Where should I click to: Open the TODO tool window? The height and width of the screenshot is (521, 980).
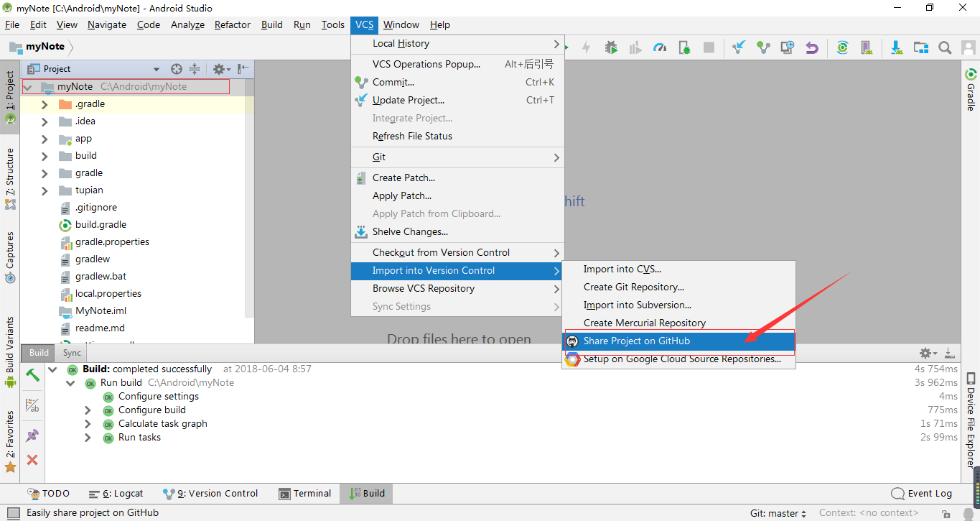(x=49, y=494)
